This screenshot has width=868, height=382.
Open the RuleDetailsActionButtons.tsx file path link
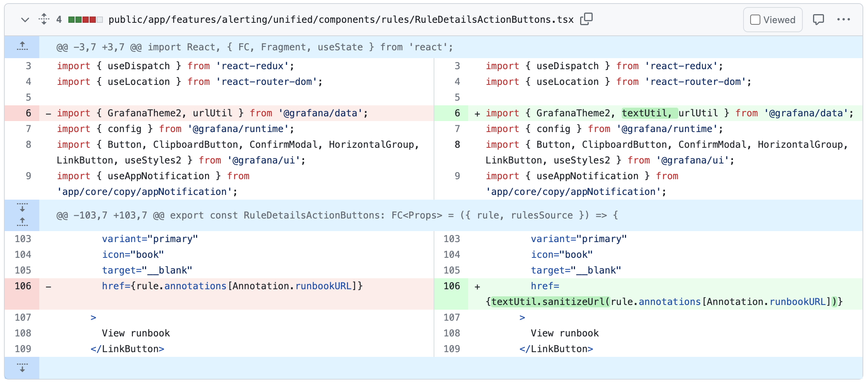coord(341,20)
